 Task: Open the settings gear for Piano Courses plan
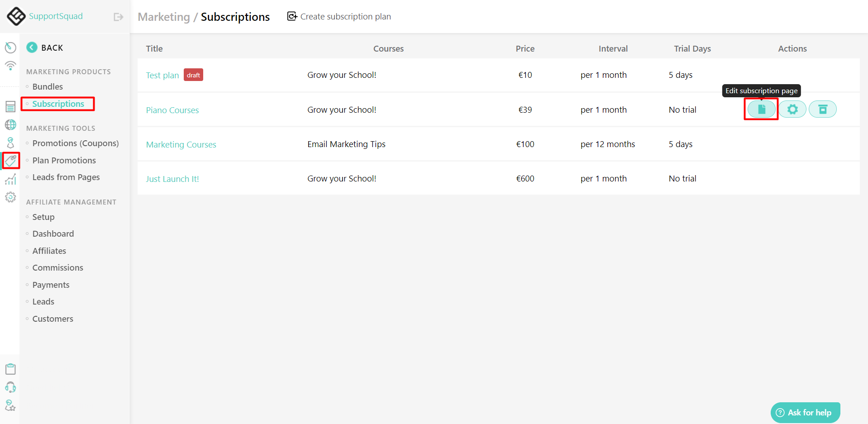[792, 109]
